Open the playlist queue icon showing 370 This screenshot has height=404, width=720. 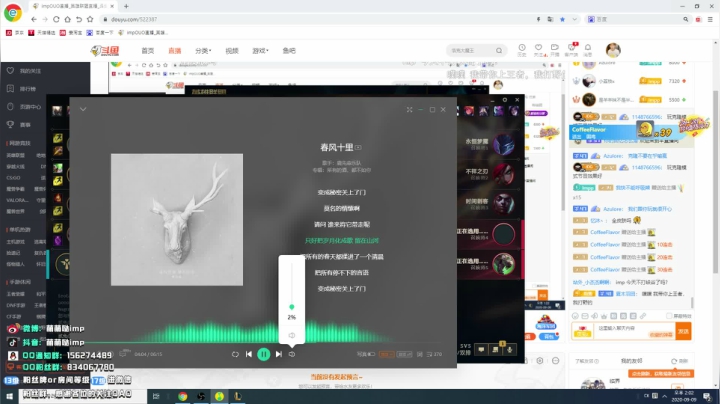434,354
